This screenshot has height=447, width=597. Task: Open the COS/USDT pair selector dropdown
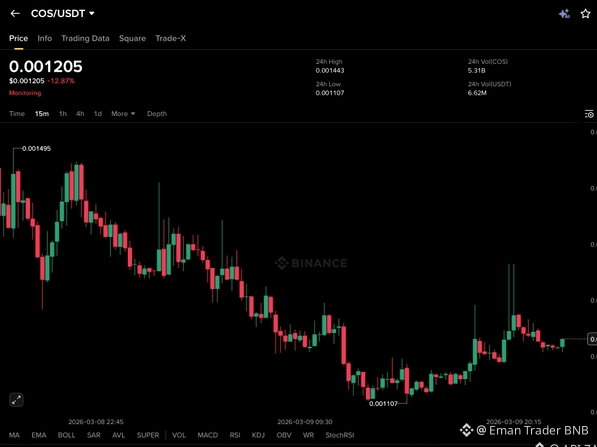click(63, 14)
